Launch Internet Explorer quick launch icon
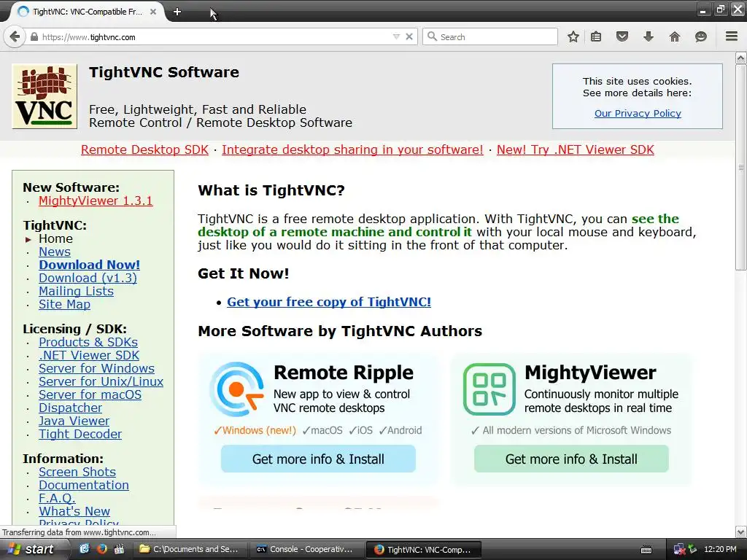The height and width of the screenshot is (560, 747). pyautogui.click(x=85, y=549)
